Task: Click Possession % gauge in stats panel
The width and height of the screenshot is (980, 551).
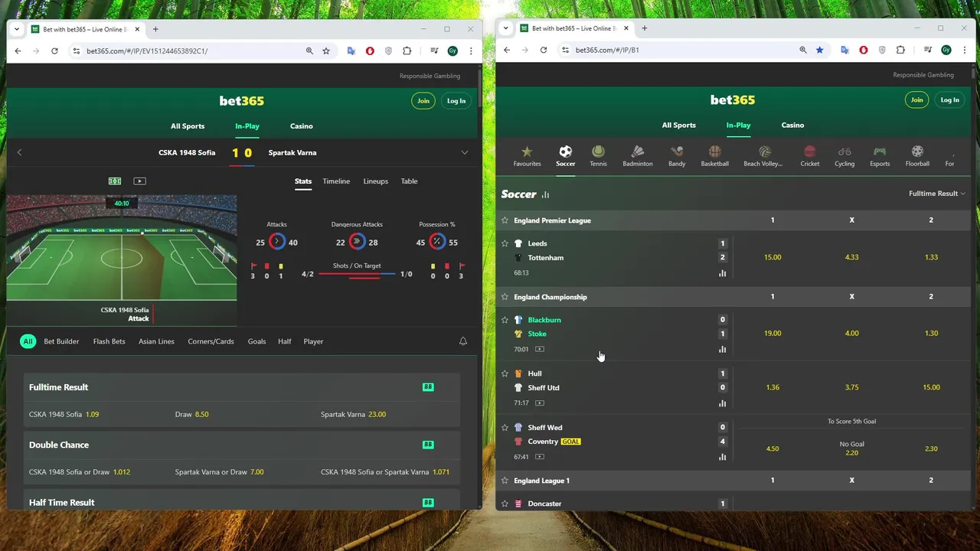Action: [436, 242]
